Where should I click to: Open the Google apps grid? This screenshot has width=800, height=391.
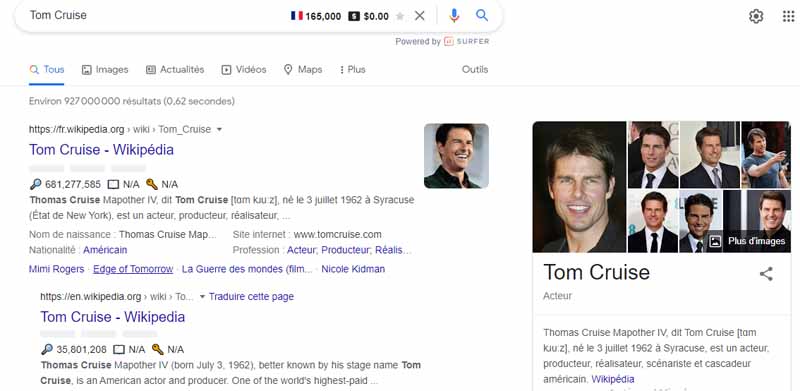788,16
